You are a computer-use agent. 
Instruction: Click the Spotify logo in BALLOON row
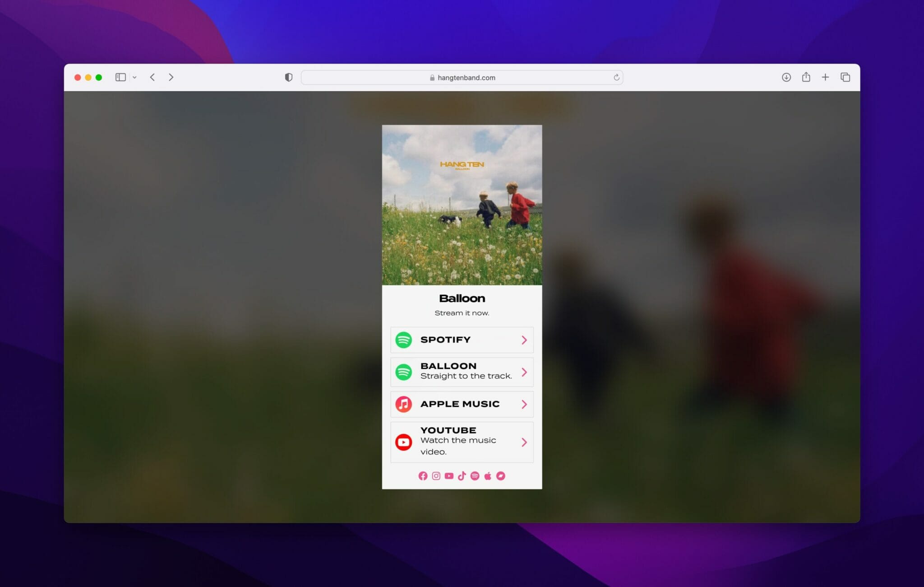(404, 372)
